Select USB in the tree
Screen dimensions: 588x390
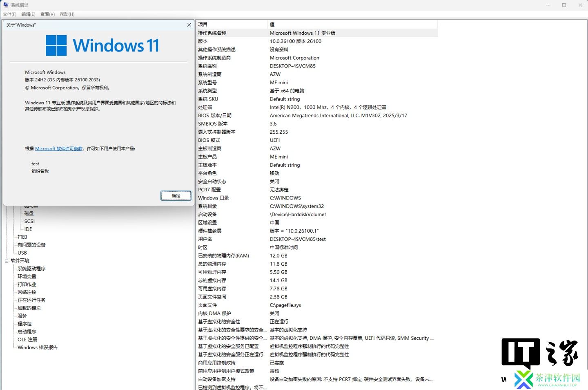[x=22, y=253]
